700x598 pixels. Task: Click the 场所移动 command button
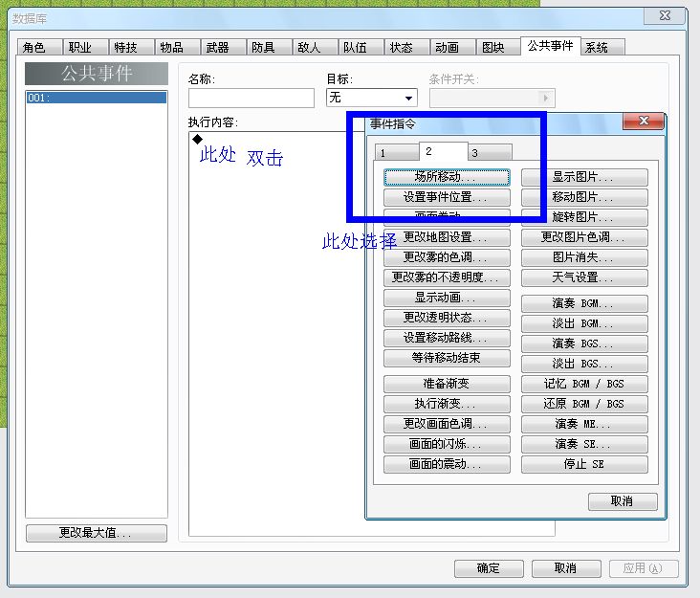coord(447,177)
